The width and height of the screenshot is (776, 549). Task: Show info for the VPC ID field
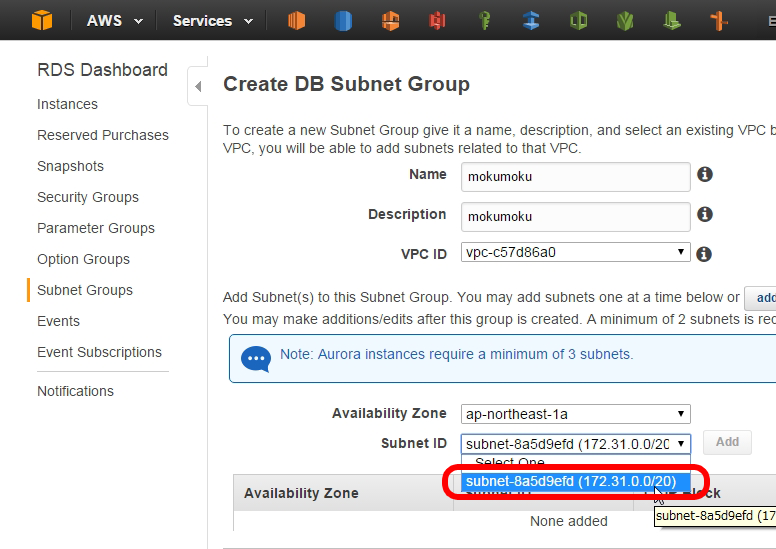pos(704,254)
